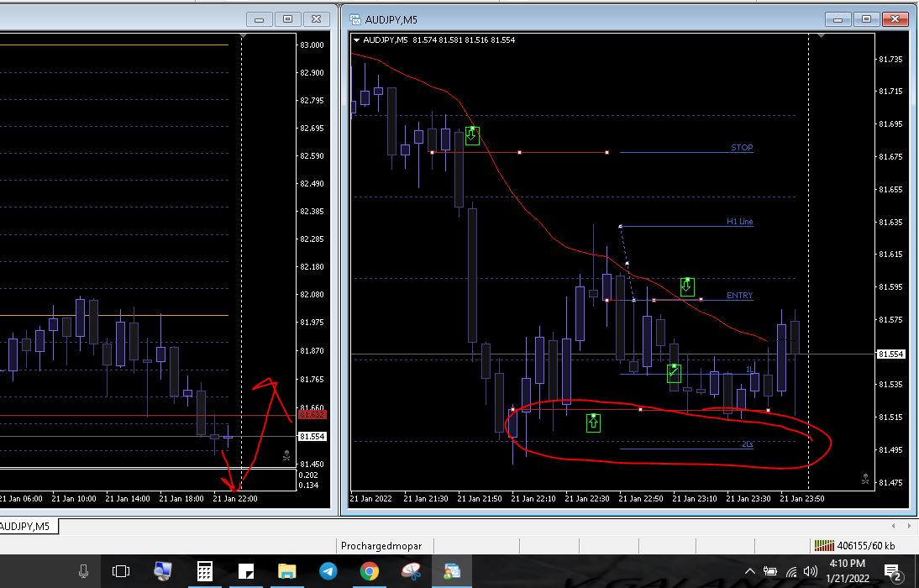919x588 pixels.
Task: Show hidden system tray icons
Action: coord(749,571)
